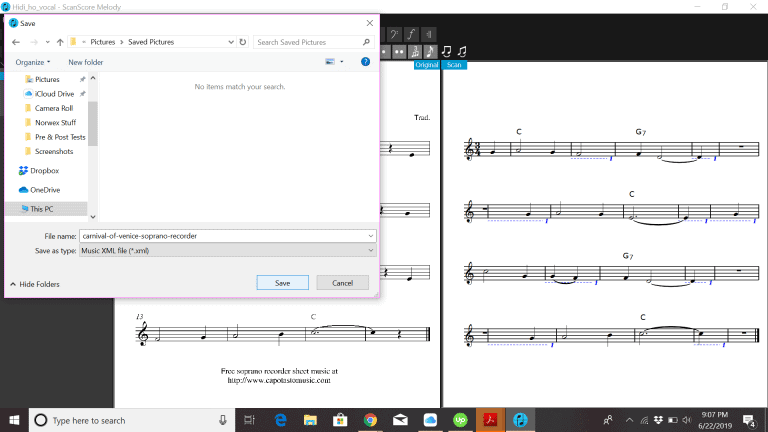Select Dropbox in navigation pane
This screenshot has width=768, height=432.
pos(44,170)
